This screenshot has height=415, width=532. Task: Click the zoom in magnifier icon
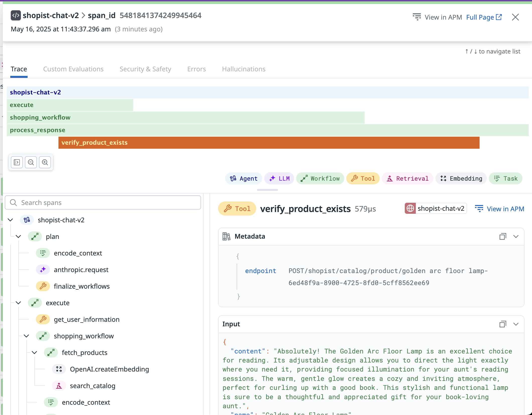click(x=45, y=162)
